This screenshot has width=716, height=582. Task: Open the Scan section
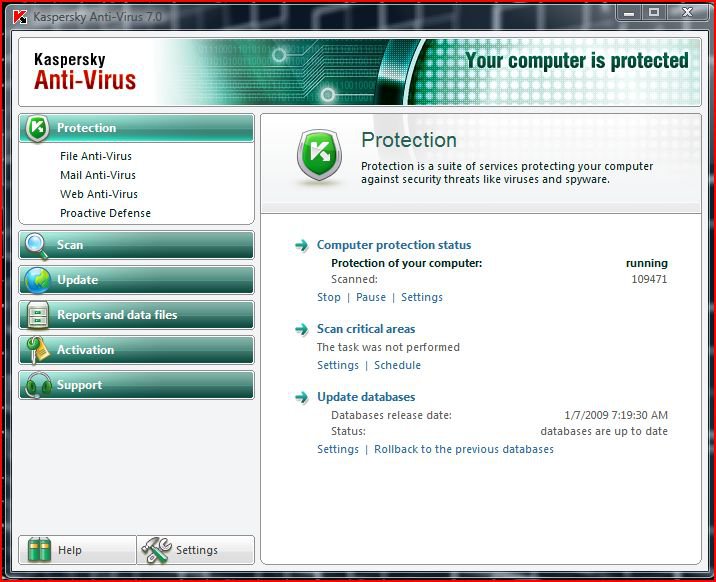(x=137, y=245)
